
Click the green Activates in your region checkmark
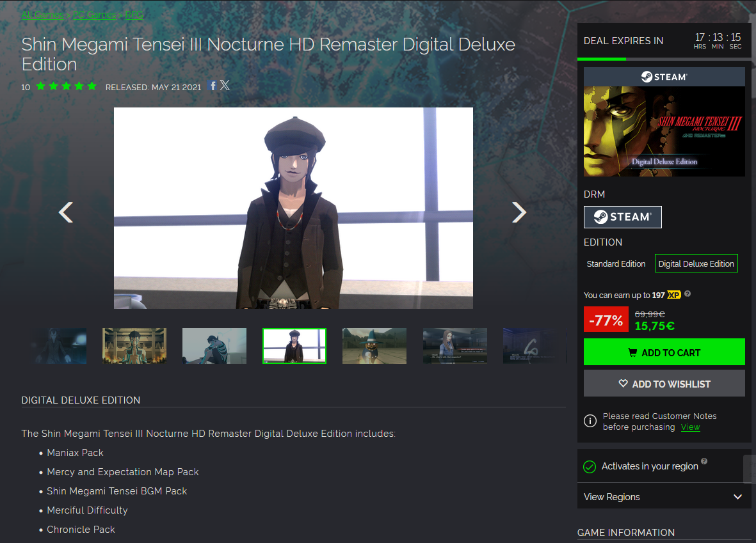coord(590,466)
